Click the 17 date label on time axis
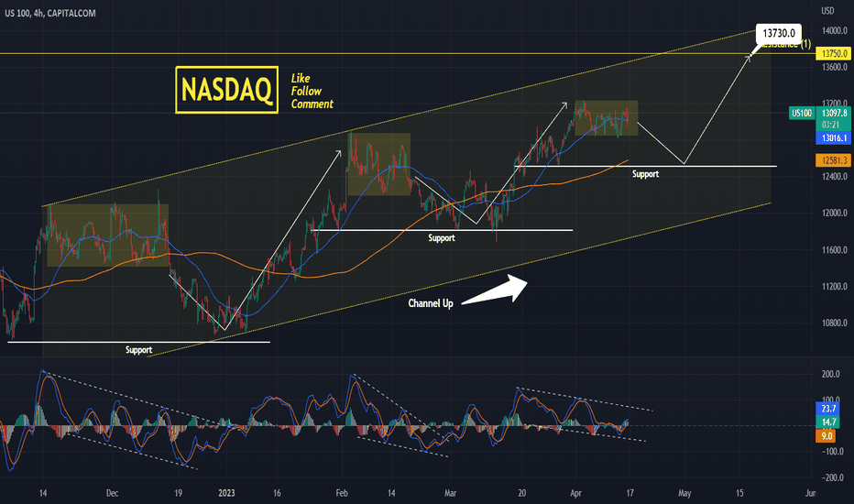The width and height of the screenshot is (854, 504). (x=630, y=493)
